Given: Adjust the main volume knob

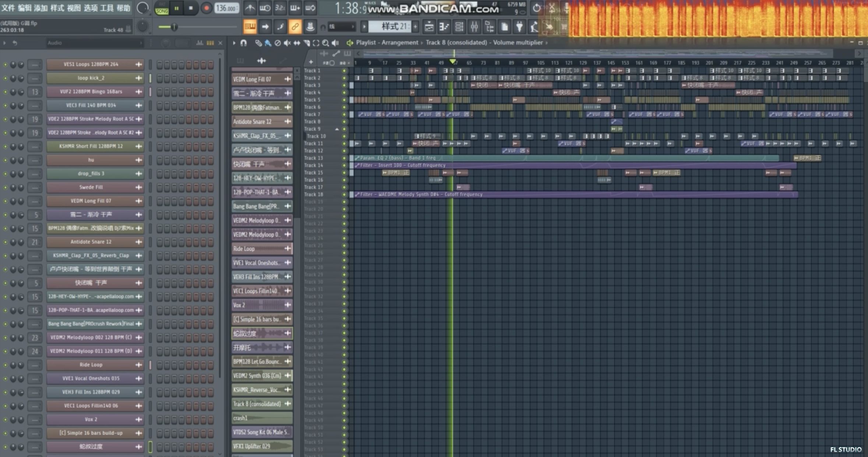Looking at the screenshot, I should tap(142, 8).
